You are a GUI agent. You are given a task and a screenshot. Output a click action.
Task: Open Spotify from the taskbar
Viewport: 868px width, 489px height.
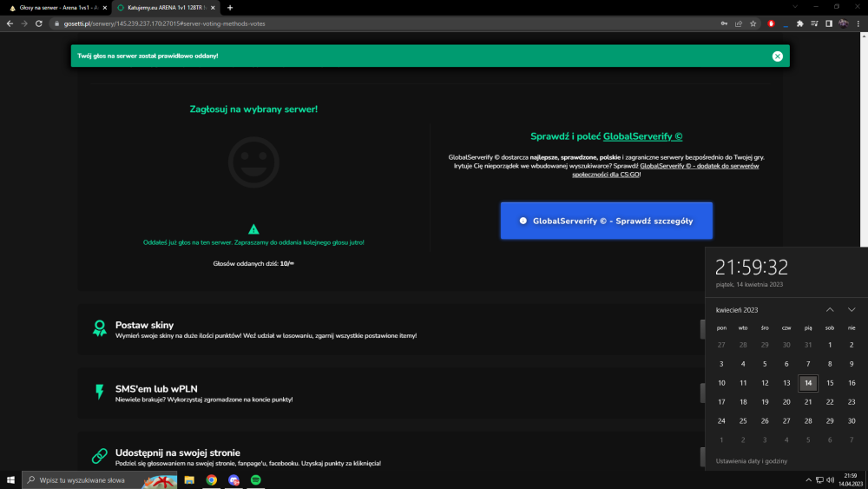tap(256, 480)
